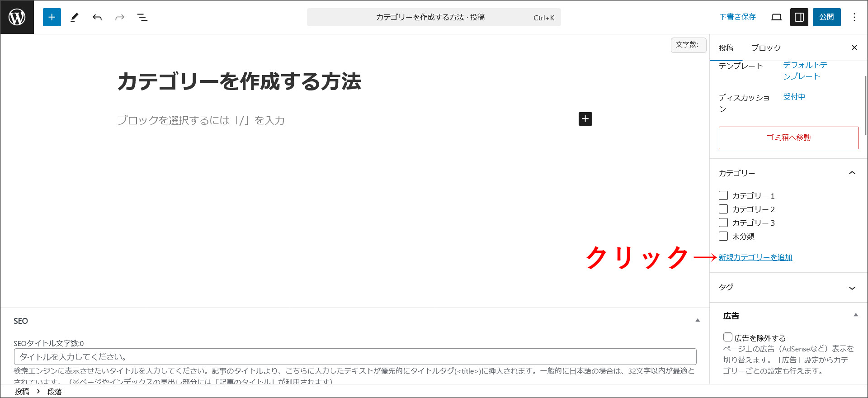
Task: Open preview with the laptop icon
Action: click(777, 17)
